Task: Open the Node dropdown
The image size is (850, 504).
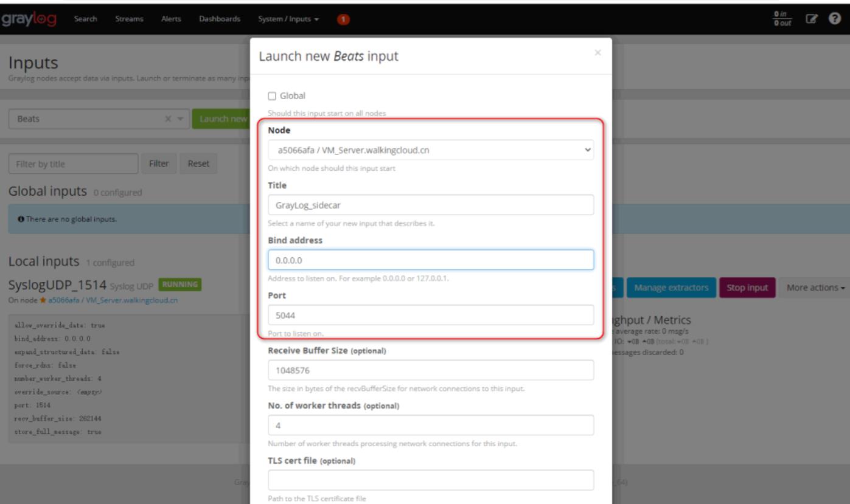Action: (431, 150)
